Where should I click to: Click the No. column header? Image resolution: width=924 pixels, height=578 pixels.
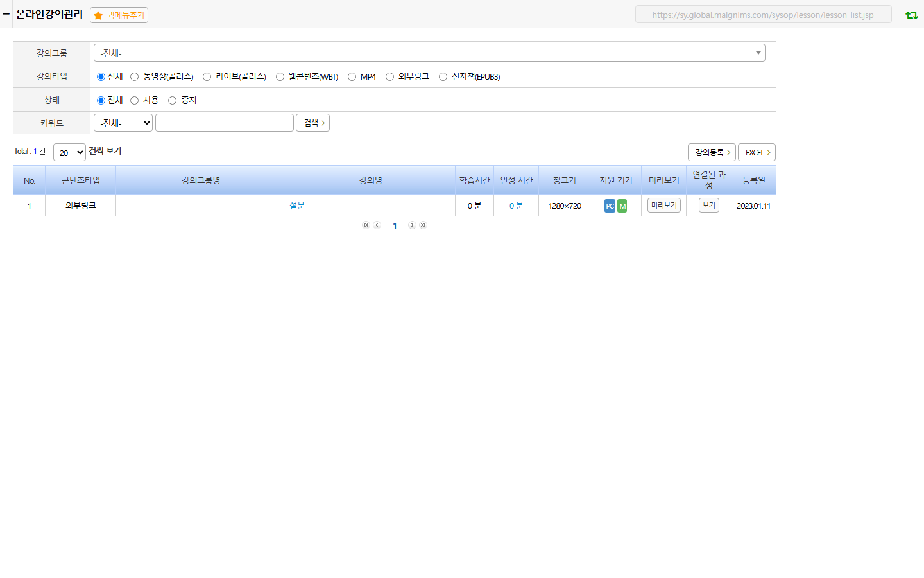coord(30,180)
